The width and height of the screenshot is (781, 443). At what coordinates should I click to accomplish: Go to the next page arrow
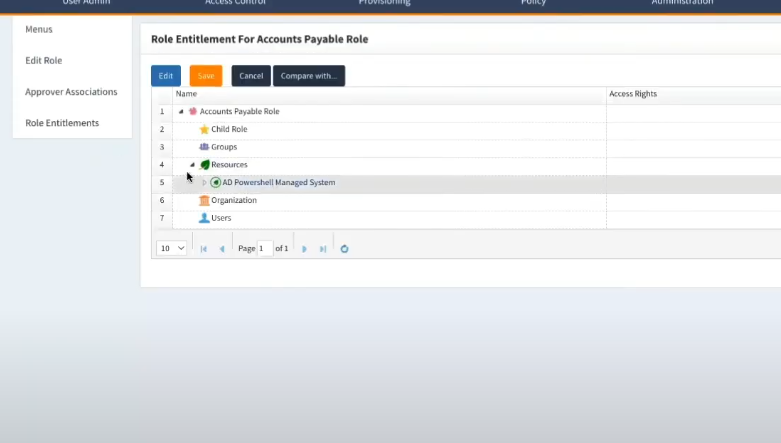pos(304,249)
